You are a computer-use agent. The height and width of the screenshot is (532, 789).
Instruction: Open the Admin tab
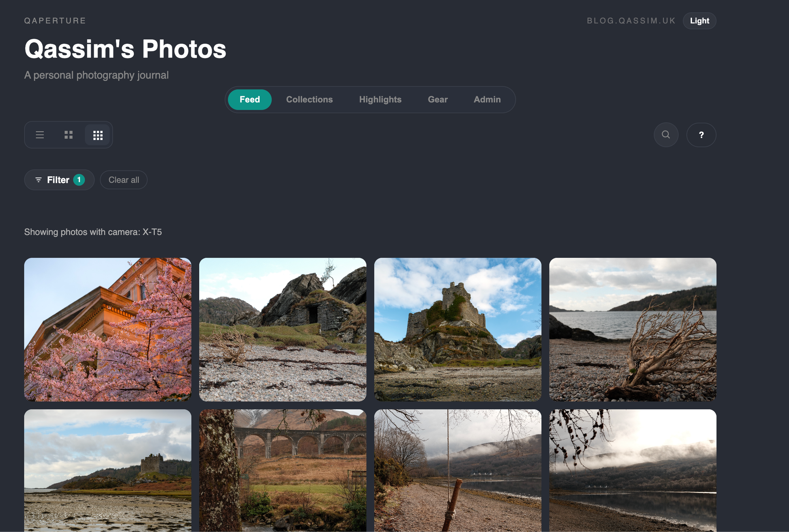coord(487,99)
